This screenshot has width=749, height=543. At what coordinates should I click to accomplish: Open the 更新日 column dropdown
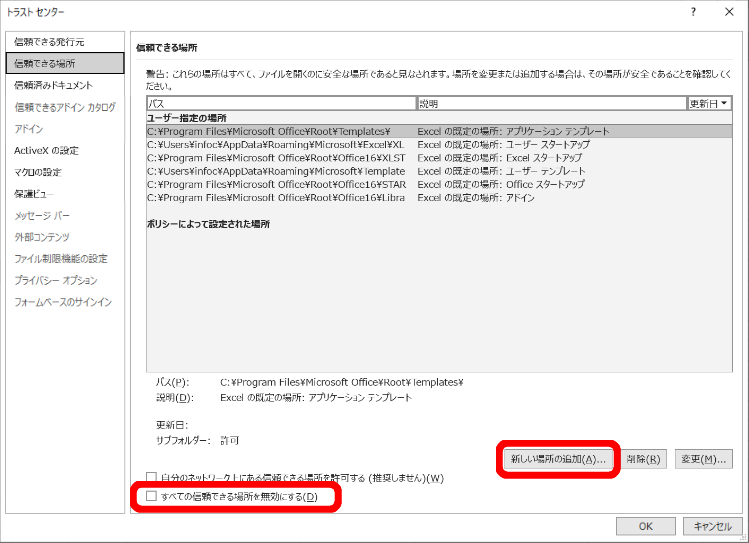coord(710,103)
